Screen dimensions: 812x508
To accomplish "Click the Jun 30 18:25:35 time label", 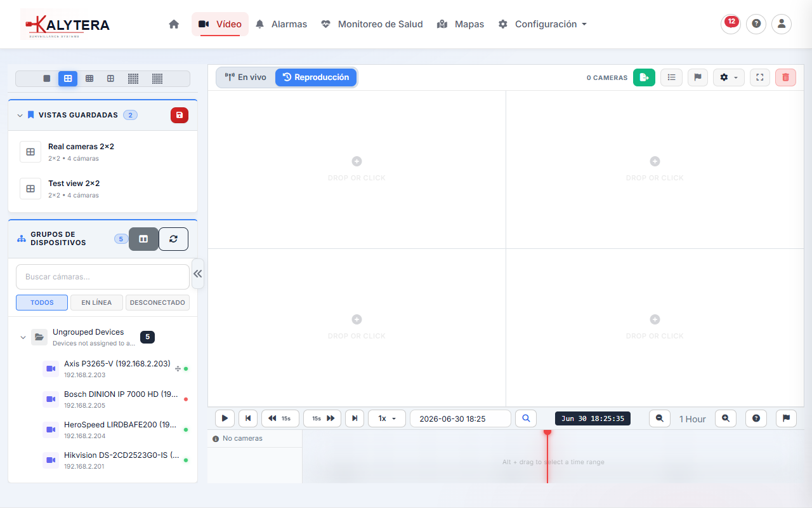I will [593, 418].
